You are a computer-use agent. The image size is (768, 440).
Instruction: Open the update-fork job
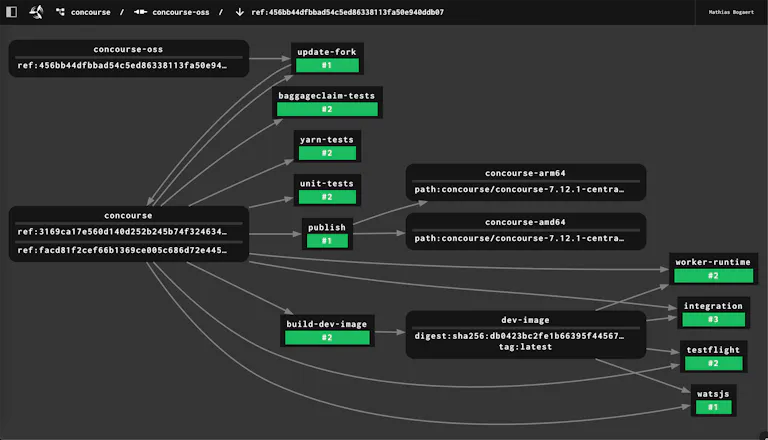click(327, 51)
